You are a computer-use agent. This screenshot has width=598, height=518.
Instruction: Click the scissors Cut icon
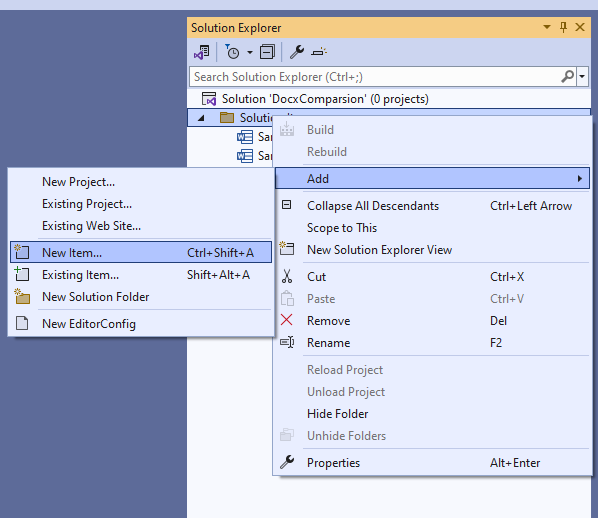pos(287,276)
